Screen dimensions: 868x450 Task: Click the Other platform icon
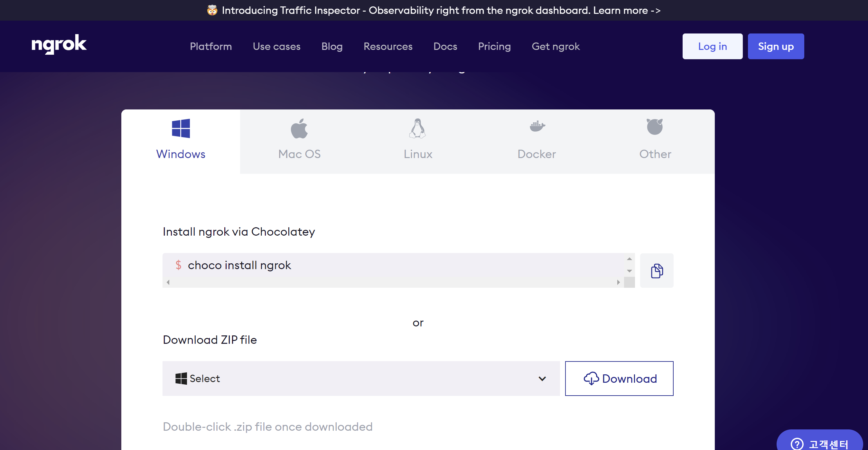[x=655, y=127]
